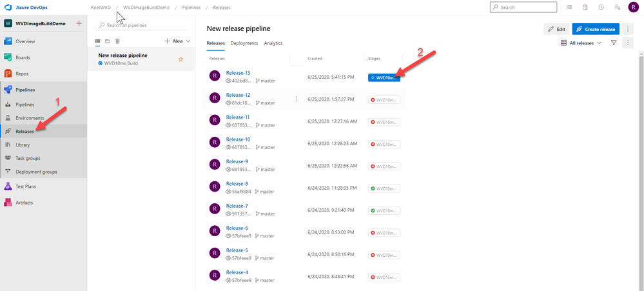Viewport: 644px width, 291px height.
Task: Open Release-8
Action: click(x=237, y=184)
